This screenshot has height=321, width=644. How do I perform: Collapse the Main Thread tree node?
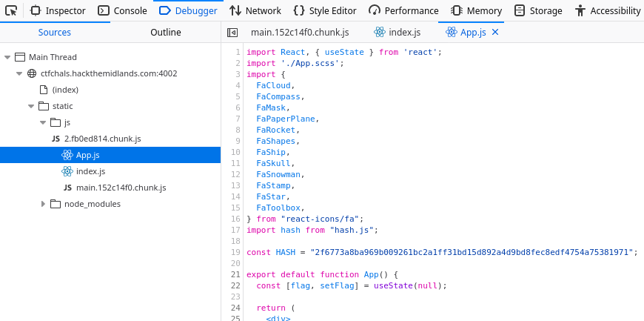pyautogui.click(x=7, y=57)
